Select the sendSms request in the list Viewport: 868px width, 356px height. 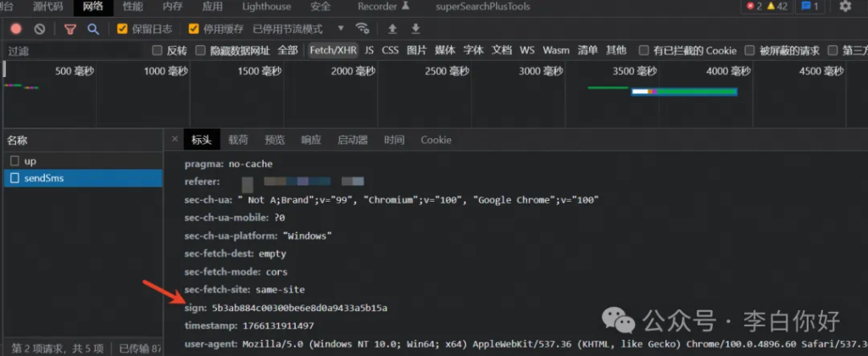click(x=44, y=178)
